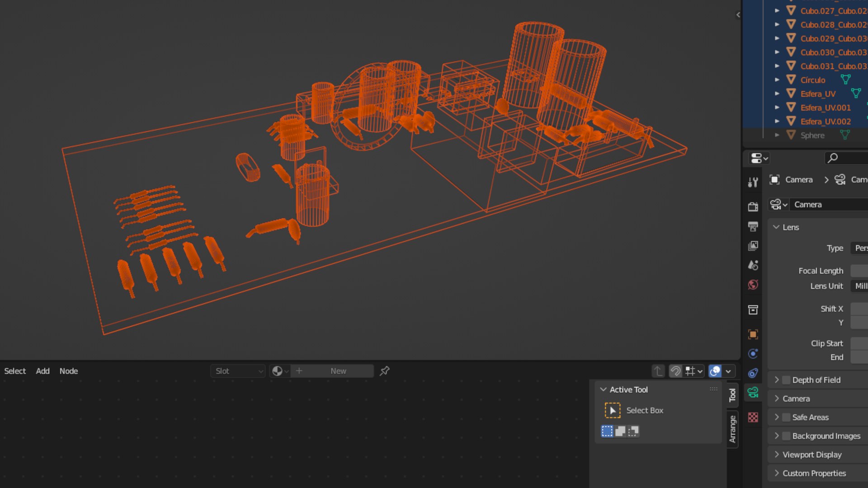Select the Círculo object in outliner
Viewport: 868px width, 488px height.
pyautogui.click(x=812, y=80)
